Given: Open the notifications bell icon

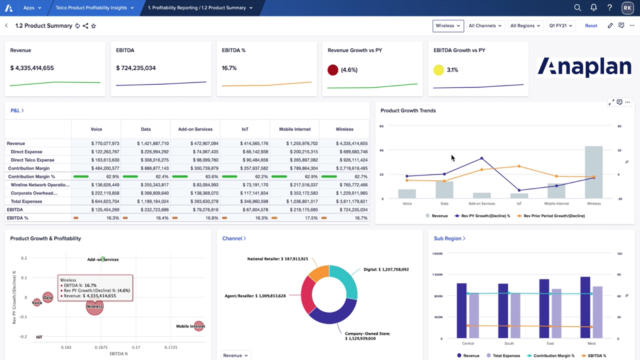Looking at the screenshot, I should [x=593, y=8].
